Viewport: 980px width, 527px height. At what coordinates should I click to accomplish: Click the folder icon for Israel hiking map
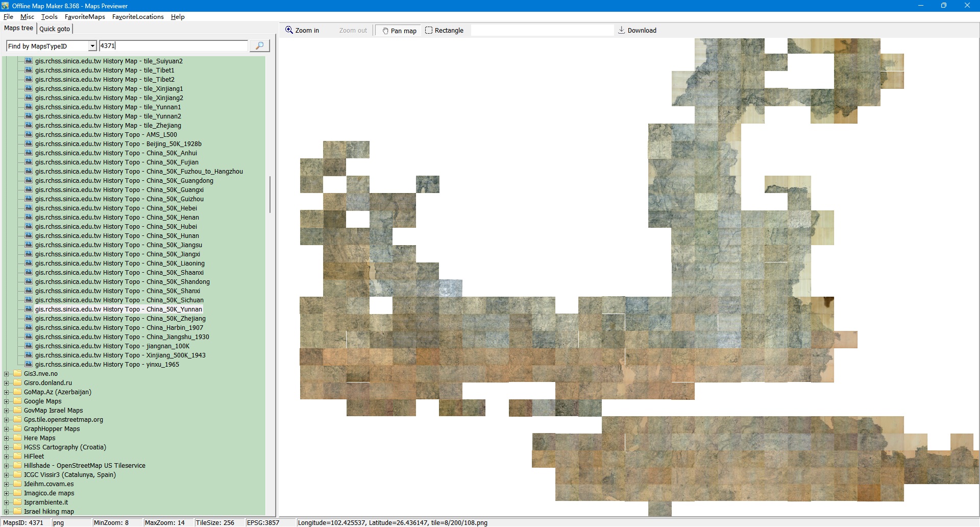pyautogui.click(x=17, y=512)
